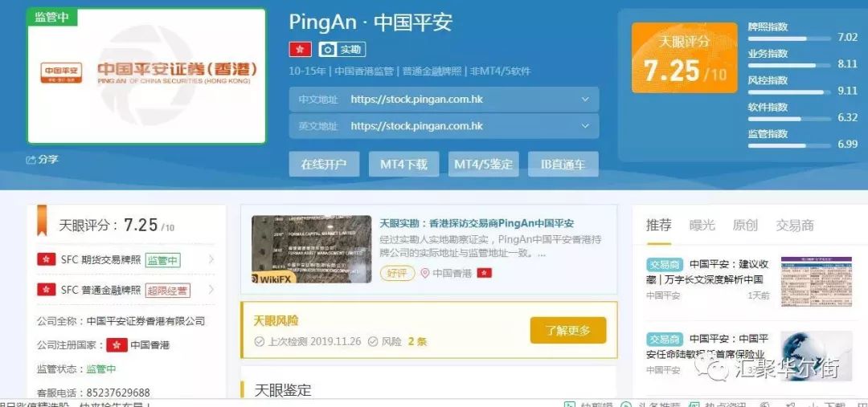Click the share icon labeled 分享
The width and height of the screenshot is (868, 407).
pyautogui.click(x=31, y=160)
